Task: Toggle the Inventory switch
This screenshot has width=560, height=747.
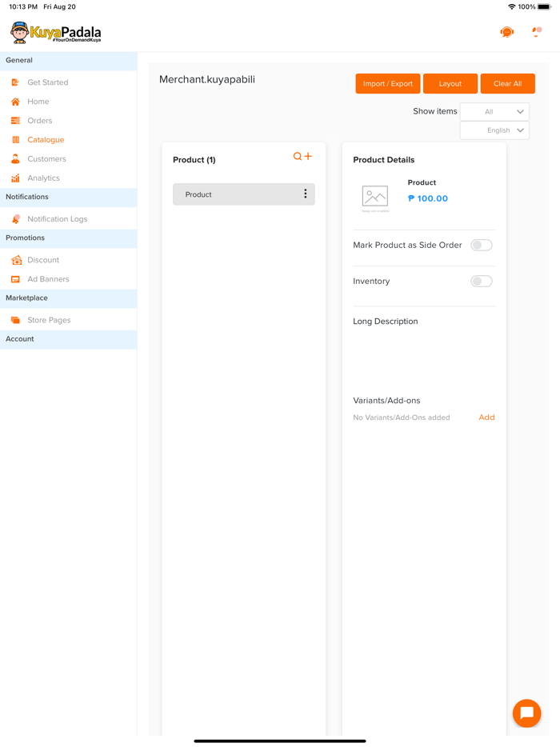Action: point(482,281)
